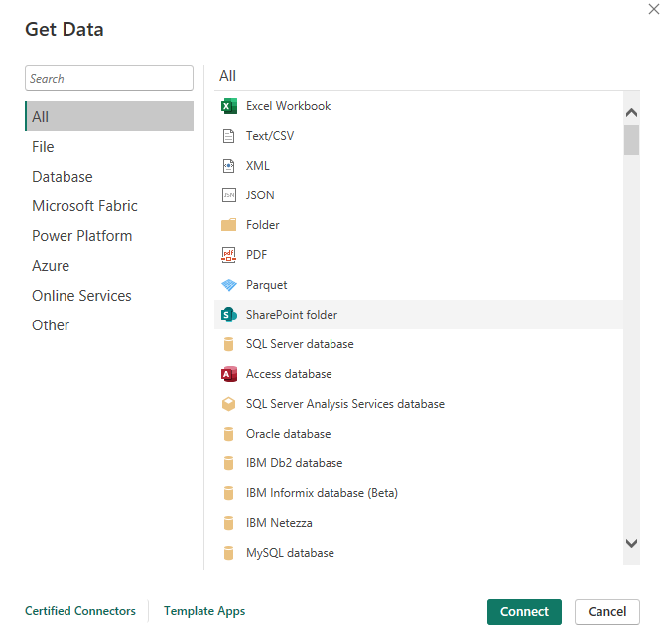Click the SharePoint folder icon
The width and height of the screenshot is (663, 644).
click(228, 315)
